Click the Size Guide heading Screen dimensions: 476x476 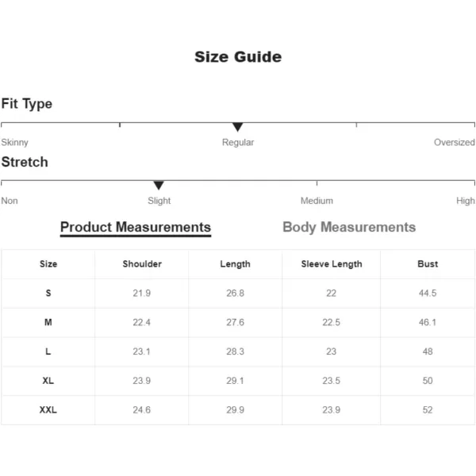pos(238,57)
